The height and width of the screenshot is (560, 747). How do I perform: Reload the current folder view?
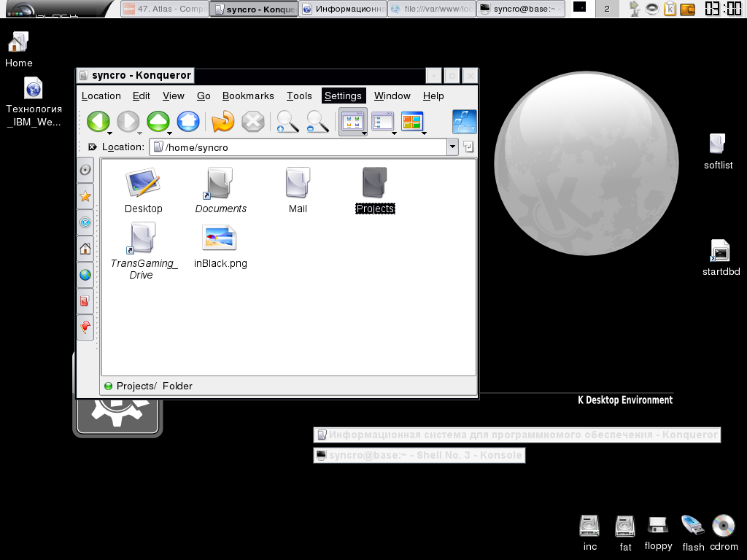point(223,122)
